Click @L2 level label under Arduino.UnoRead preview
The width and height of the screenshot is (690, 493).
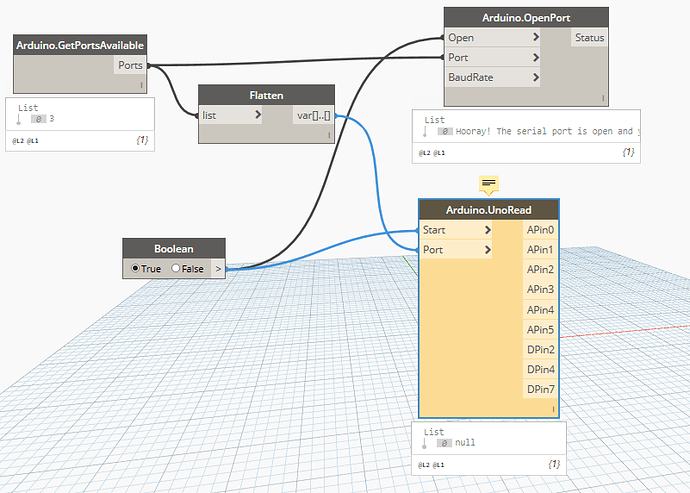(x=424, y=464)
